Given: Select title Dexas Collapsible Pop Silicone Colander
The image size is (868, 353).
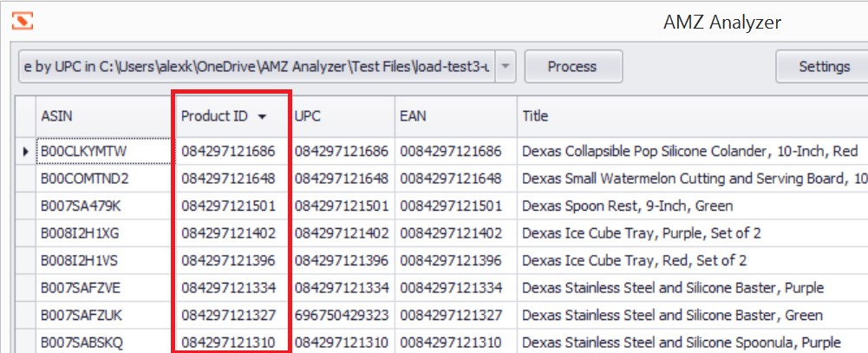Looking at the screenshot, I should coord(693,151).
